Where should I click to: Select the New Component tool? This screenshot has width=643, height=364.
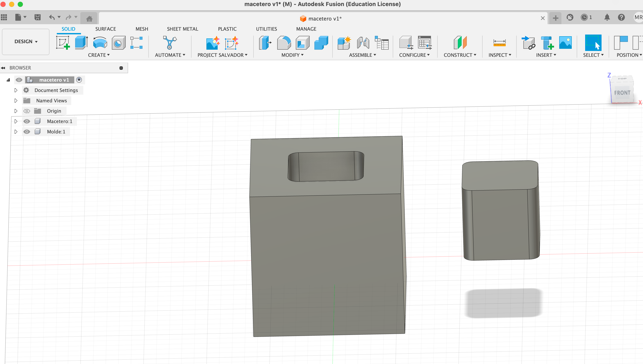coord(344,43)
